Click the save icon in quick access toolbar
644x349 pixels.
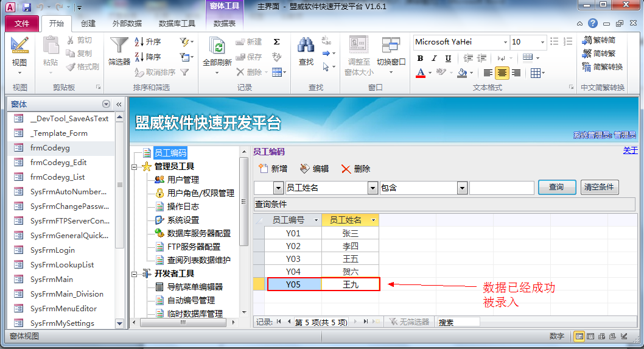pyautogui.click(x=27, y=7)
